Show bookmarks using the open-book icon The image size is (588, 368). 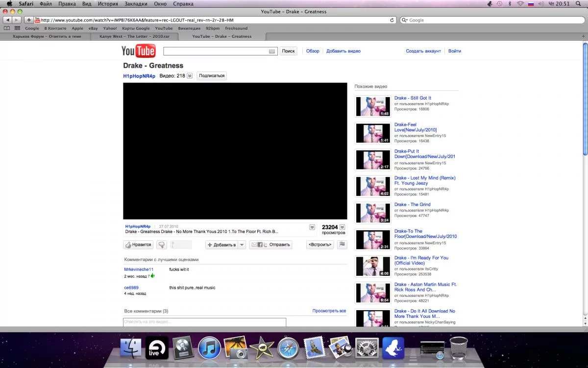pyautogui.click(x=7, y=28)
